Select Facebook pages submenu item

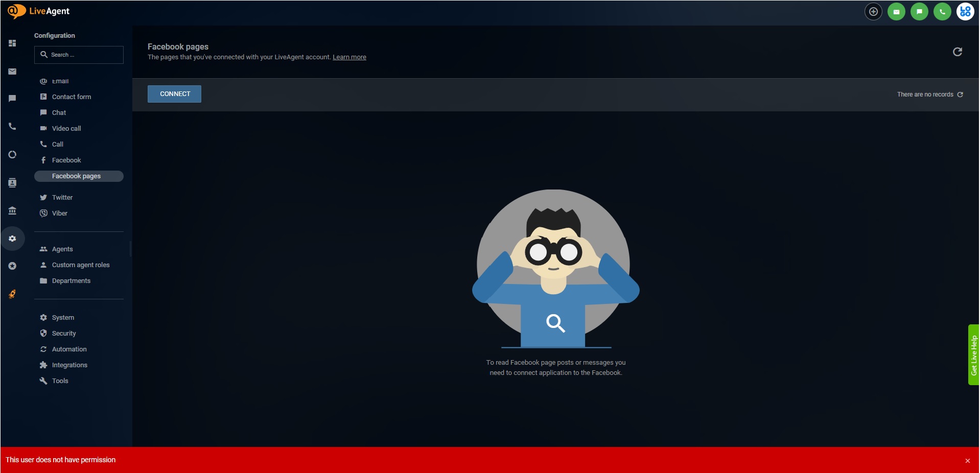point(79,176)
